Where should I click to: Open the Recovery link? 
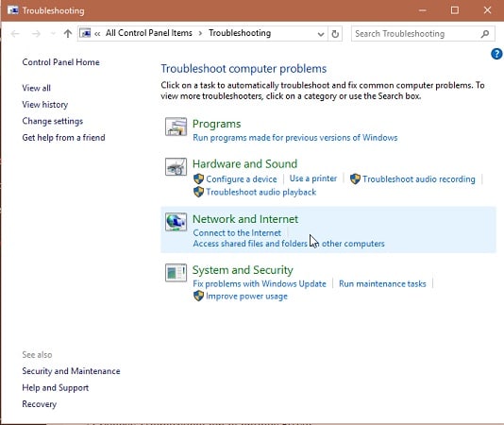pyautogui.click(x=40, y=404)
